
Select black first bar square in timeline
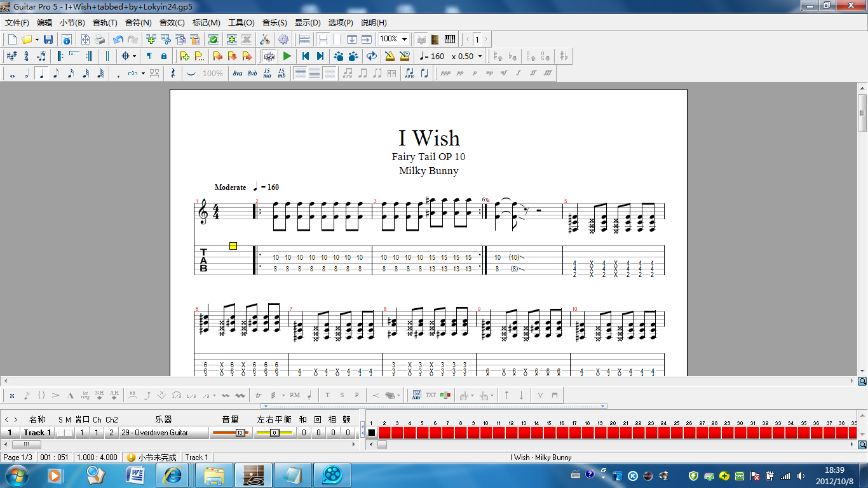pyautogui.click(x=372, y=433)
